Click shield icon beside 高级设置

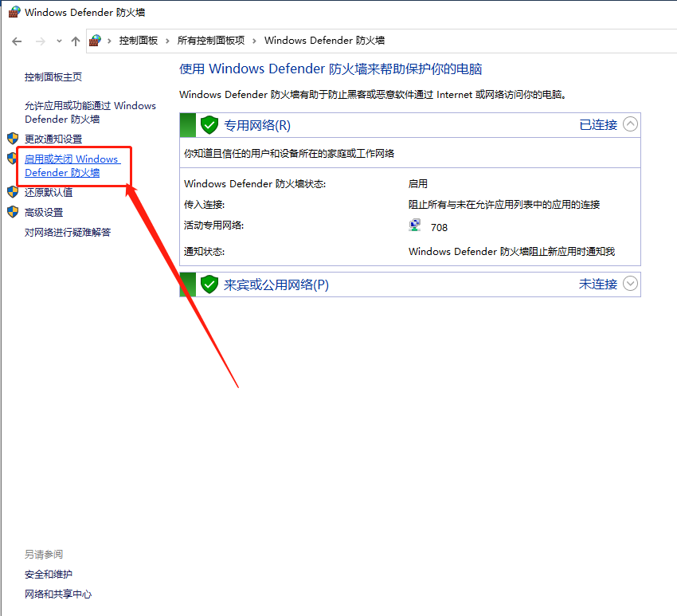(13, 212)
